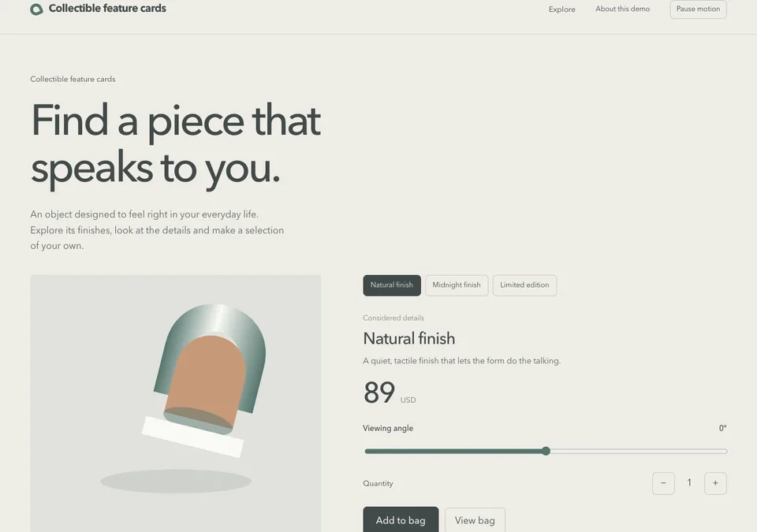Click the 89 USD price text
Viewport: 757px width, 532px height.
390,392
